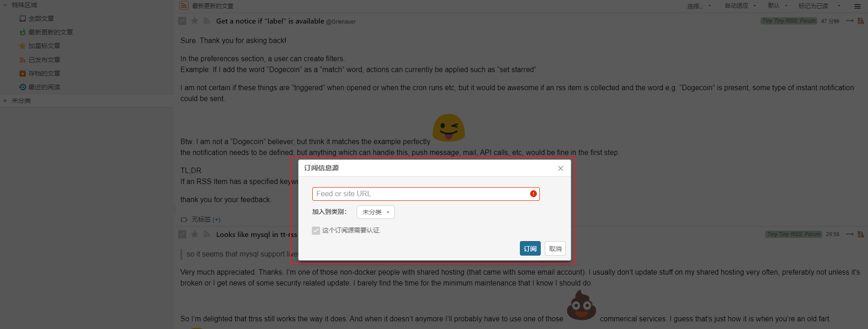Close the 订阅信息源 dialog
This screenshot has height=329, width=868.
tap(561, 169)
